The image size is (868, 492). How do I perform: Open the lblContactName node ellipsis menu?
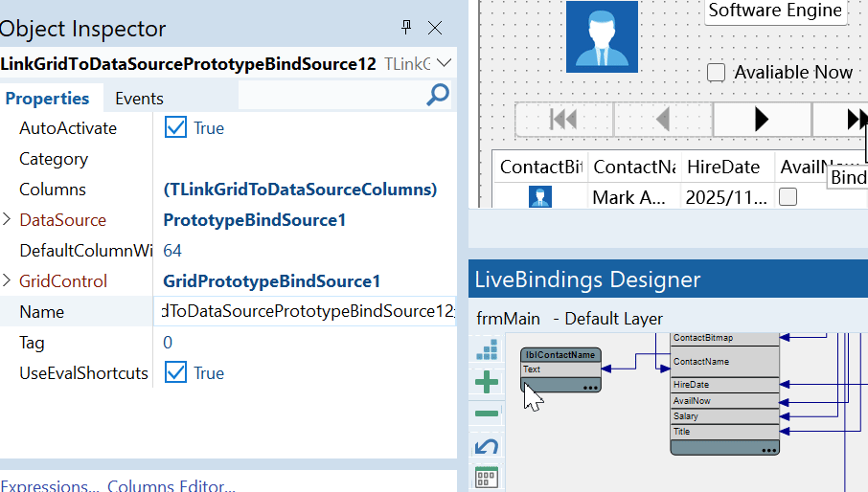[590, 388]
